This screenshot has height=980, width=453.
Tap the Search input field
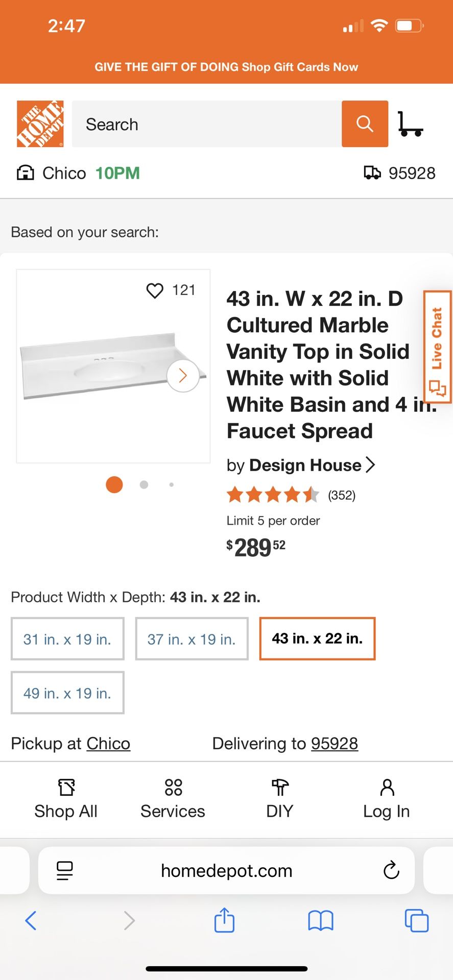204,124
